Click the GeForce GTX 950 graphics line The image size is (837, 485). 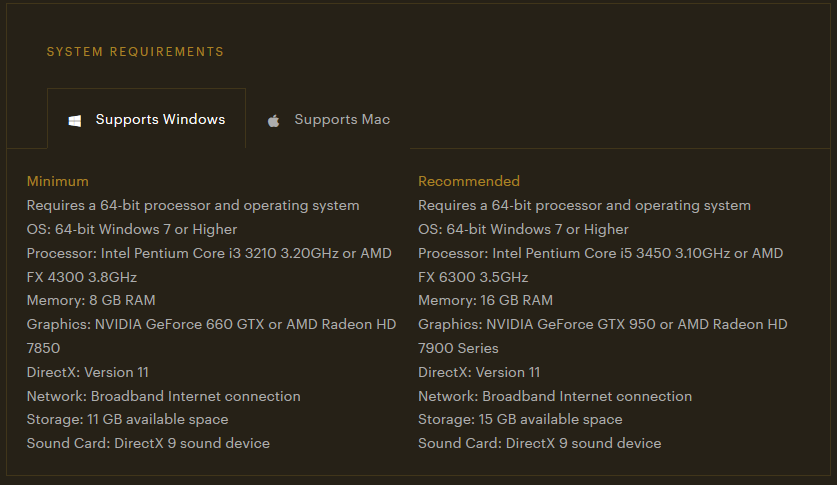[602, 324]
